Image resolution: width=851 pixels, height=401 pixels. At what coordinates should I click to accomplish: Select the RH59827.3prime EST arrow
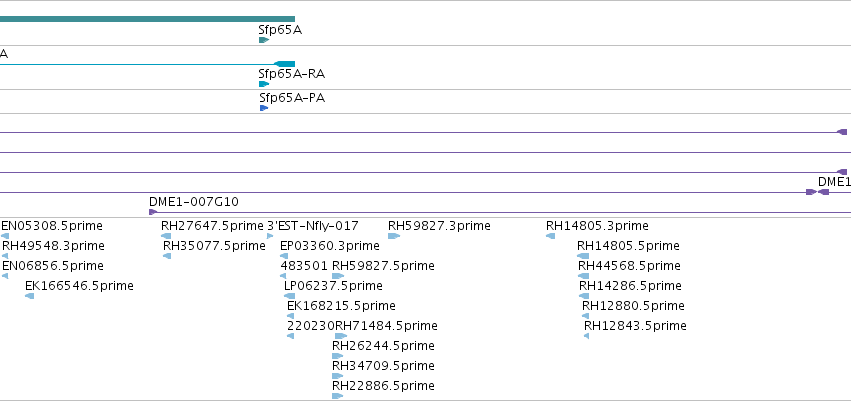click(394, 235)
